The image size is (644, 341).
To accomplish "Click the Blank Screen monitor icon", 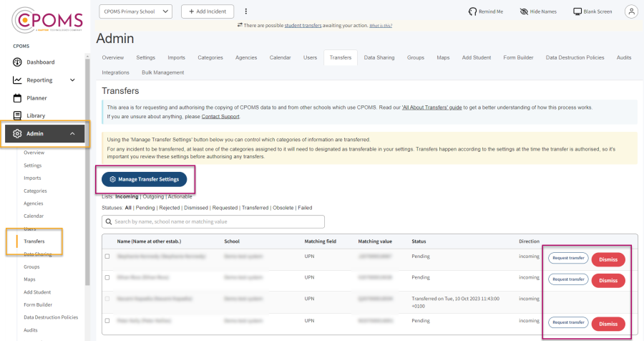I will [577, 11].
